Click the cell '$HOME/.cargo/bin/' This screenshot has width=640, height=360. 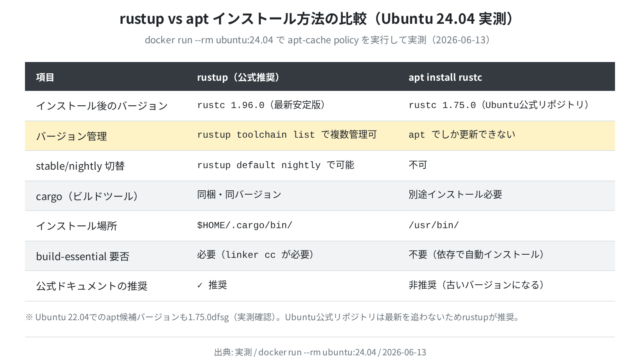tap(244, 225)
